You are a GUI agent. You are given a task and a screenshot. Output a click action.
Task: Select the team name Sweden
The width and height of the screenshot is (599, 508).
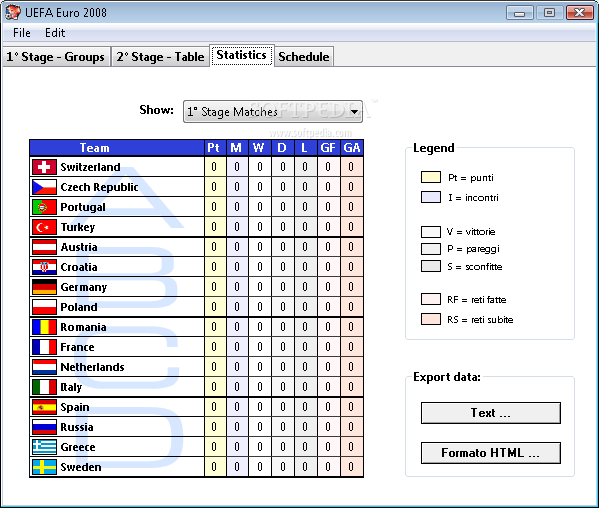[81, 467]
